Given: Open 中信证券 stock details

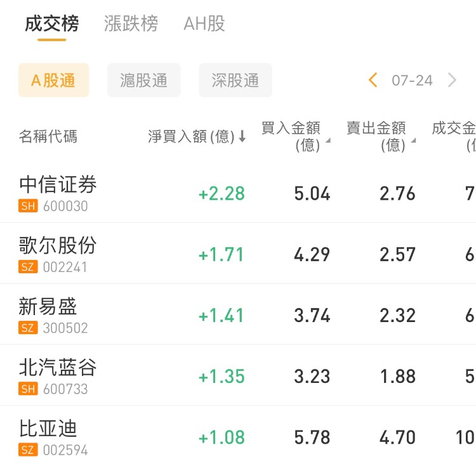Looking at the screenshot, I should (x=58, y=184).
